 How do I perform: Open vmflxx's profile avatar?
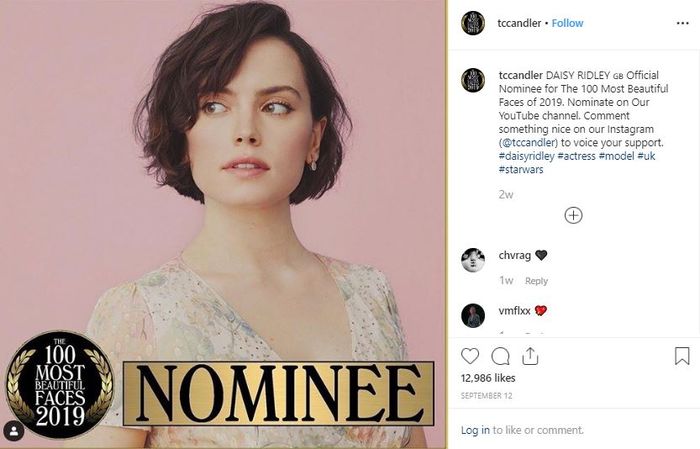[x=473, y=315]
